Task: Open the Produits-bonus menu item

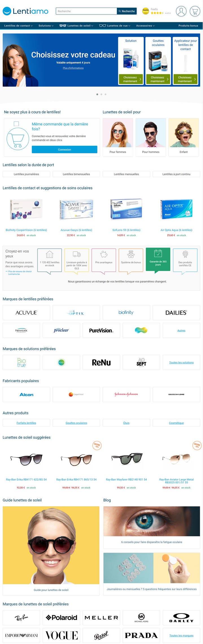Action: 188,26
